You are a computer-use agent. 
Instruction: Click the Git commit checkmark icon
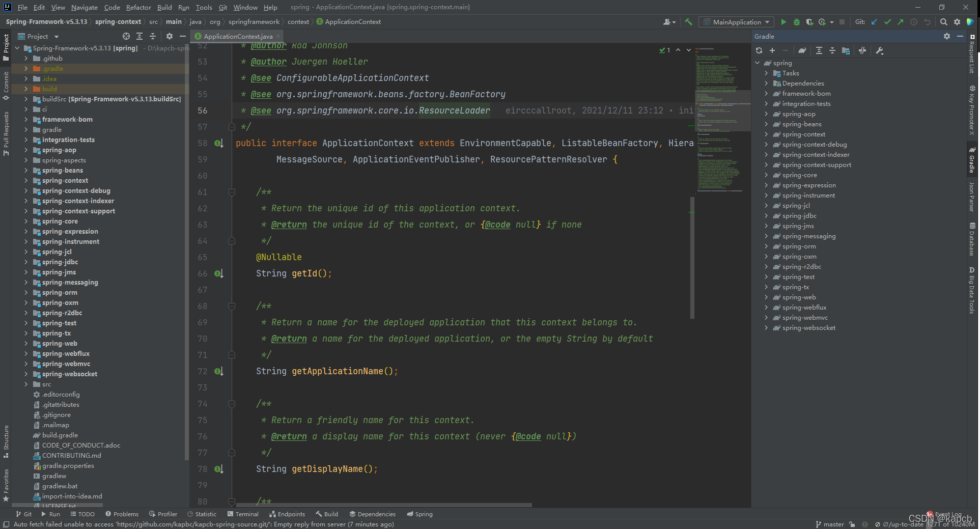[x=887, y=22]
